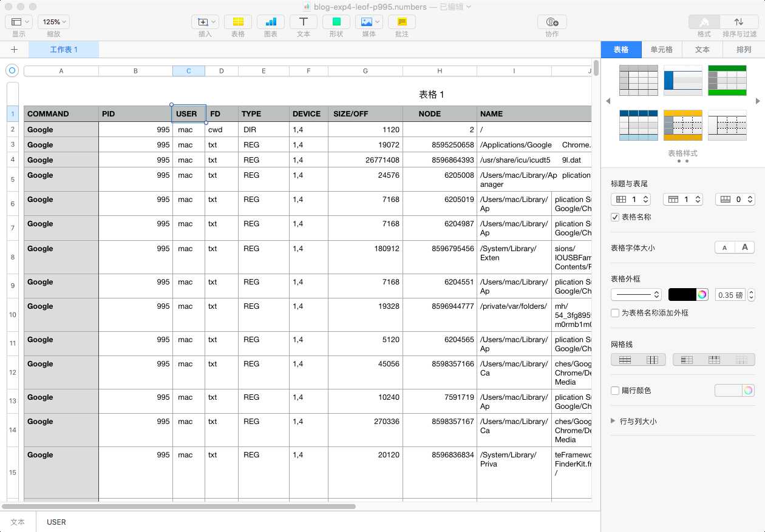Click the 表格 1 table title

click(432, 95)
